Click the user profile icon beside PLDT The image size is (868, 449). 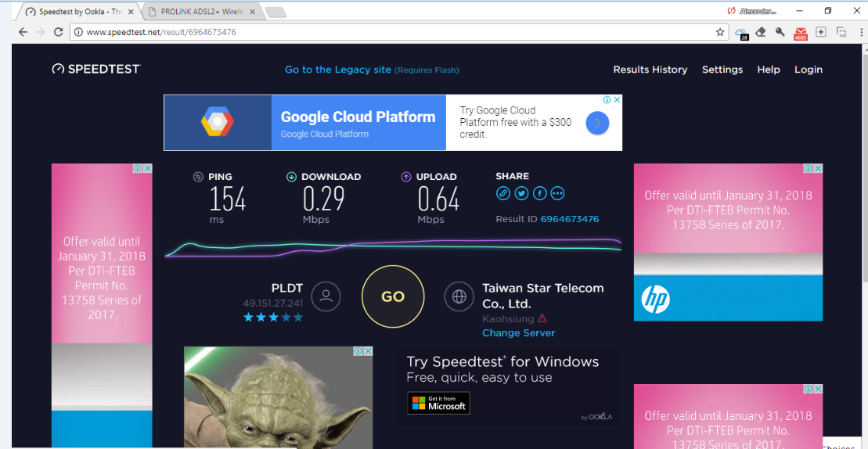[326, 296]
